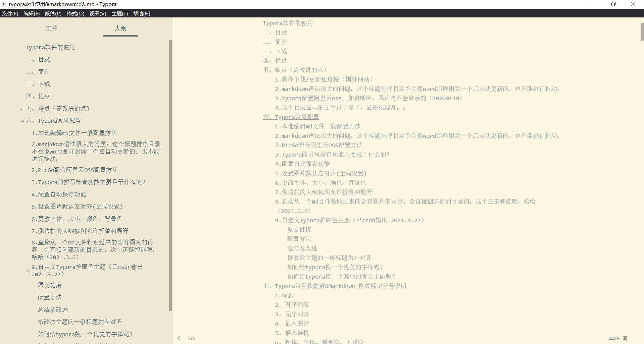This screenshot has height=344, width=644.
Task: Select outline item 5.设置图片默认左对齐
Action: tap(77, 207)
